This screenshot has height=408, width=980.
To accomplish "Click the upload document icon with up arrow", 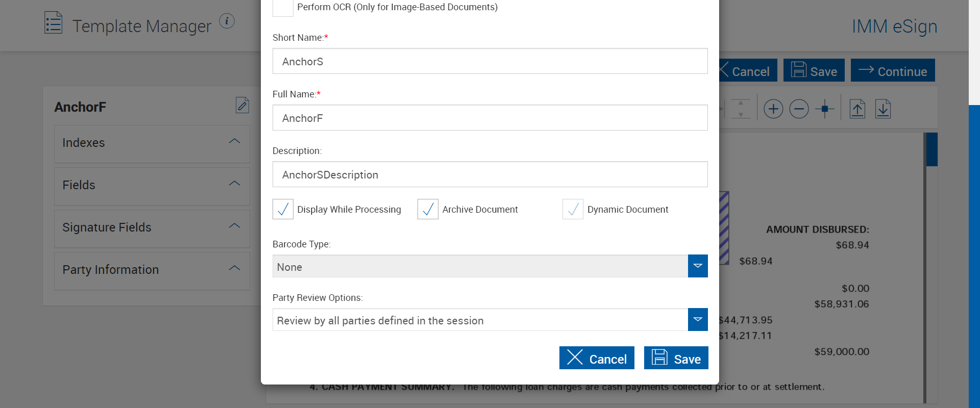I will click(857, 109).
